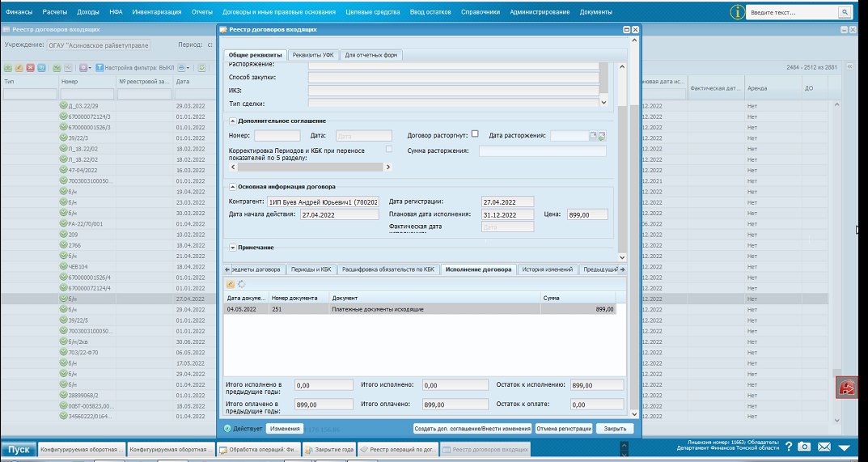
Task: Click red application icon on right edge
Action: point(846,387)
